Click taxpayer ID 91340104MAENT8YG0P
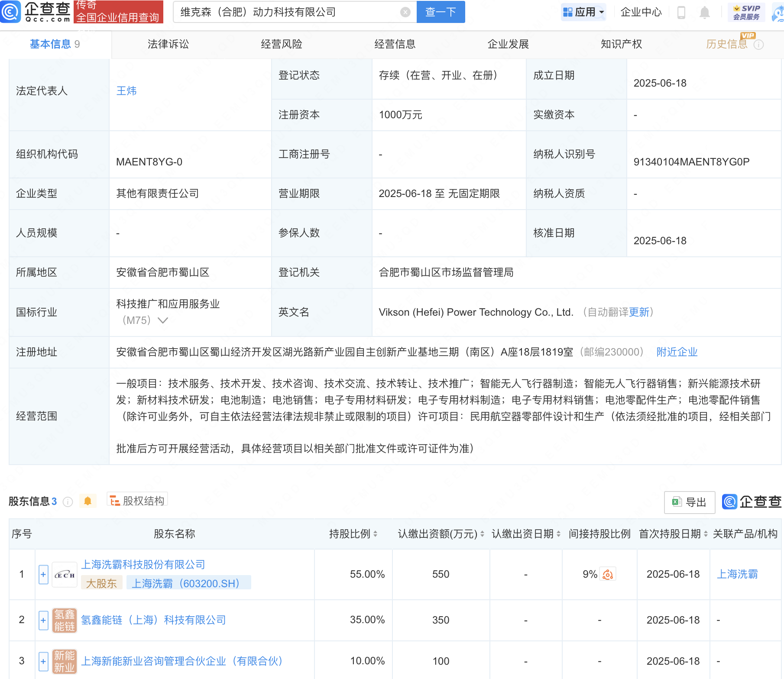This screenshot has height=679, width=784. pos(691,162)
